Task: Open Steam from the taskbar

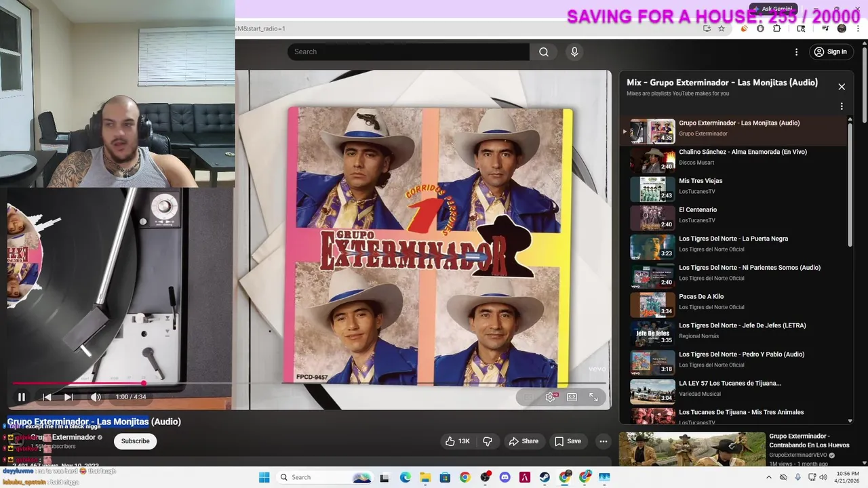Action: click(x=545, y=477)
